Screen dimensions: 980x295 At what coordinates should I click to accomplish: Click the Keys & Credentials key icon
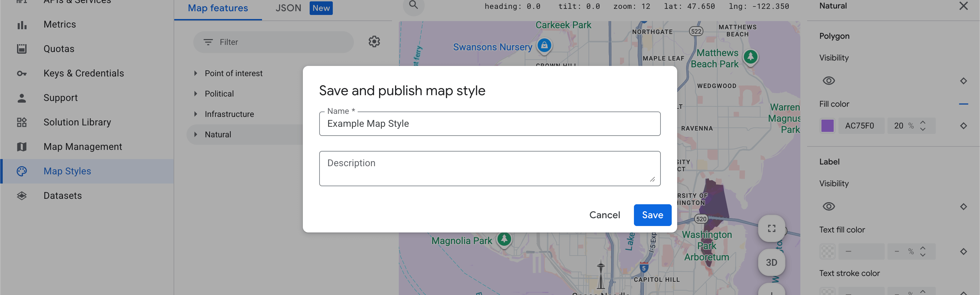coord(22,73)
